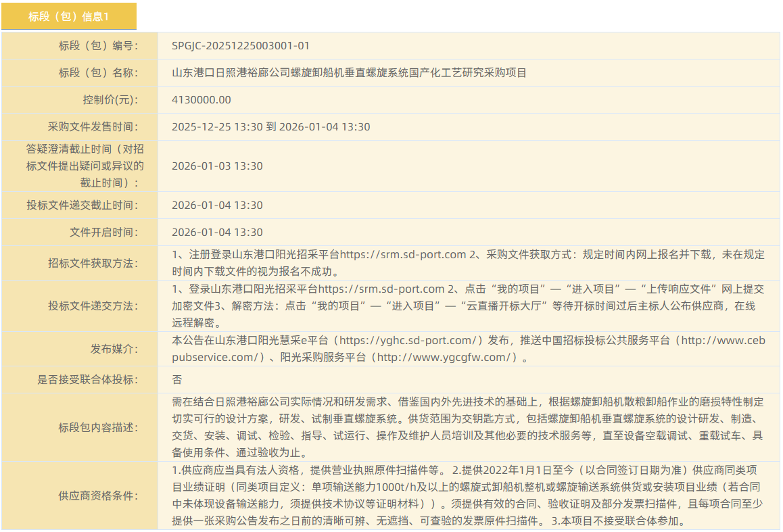The height and width of the screenshot is (532, 783).
Task: Click the 发布媒介 label
Action: 114,349
